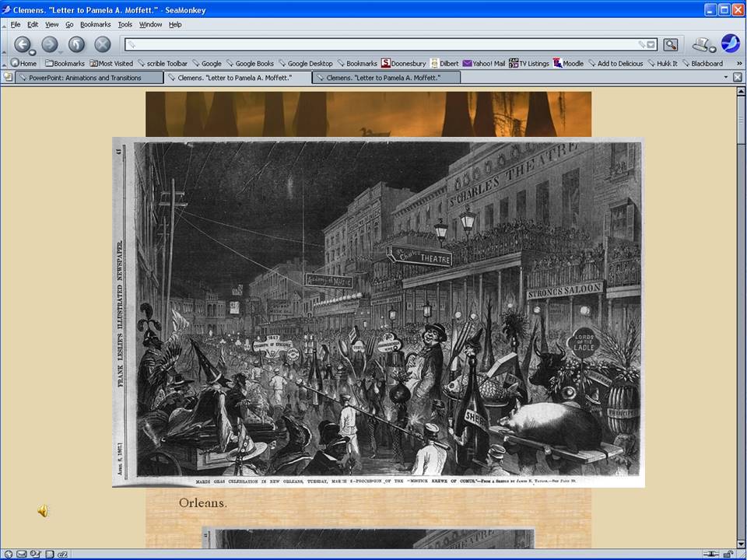This screenshot has width=747, height=560.
Task: Reload the current page
Action: tap(76, 44)
